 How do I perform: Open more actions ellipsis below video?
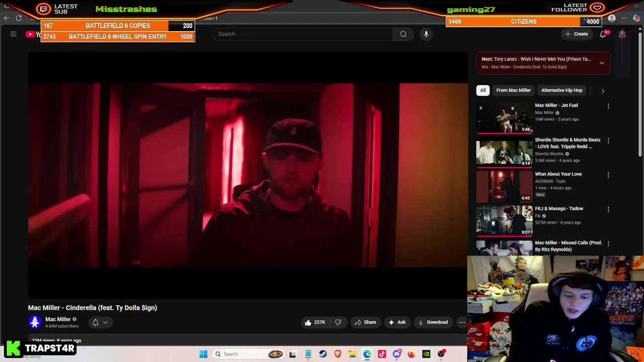coord(462,322)
